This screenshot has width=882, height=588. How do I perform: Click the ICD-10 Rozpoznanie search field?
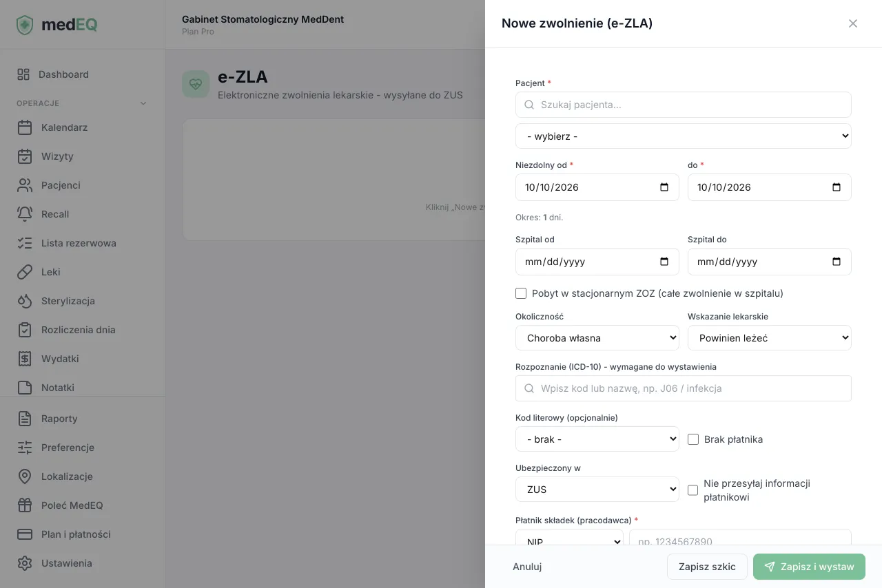[x=684, y=388]
